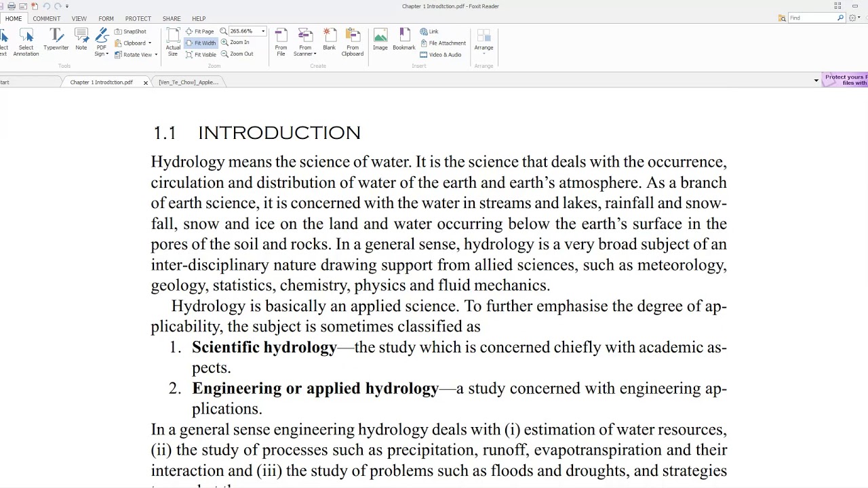This screenshot has width=868, height=488.
Task: Take a SnapShot of the page
Action: pos(130,31)
